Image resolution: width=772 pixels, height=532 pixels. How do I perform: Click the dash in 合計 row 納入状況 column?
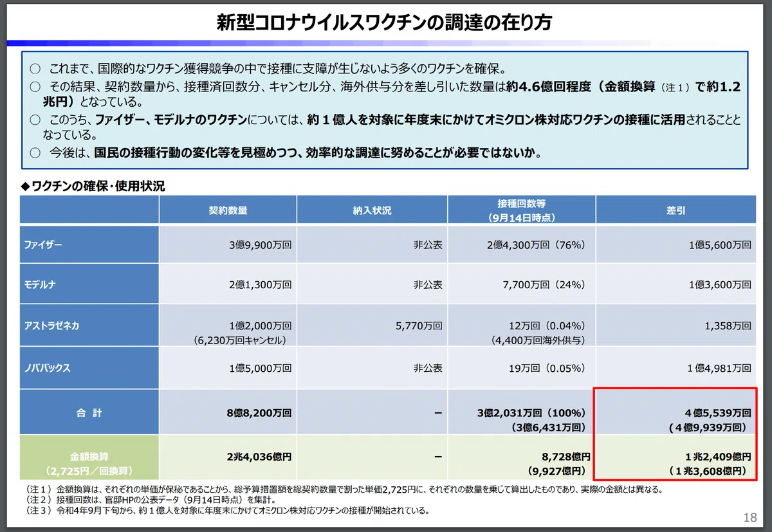(438, 413)
